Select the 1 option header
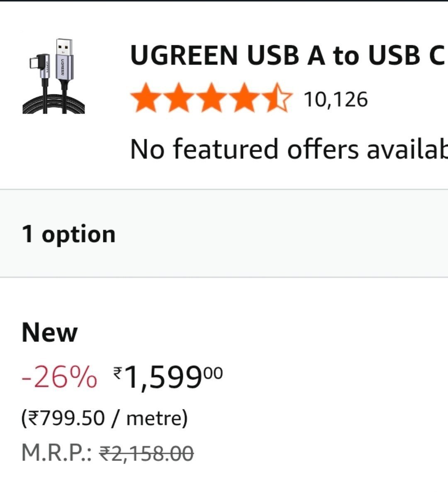448x492 pixels. point(69,234)
